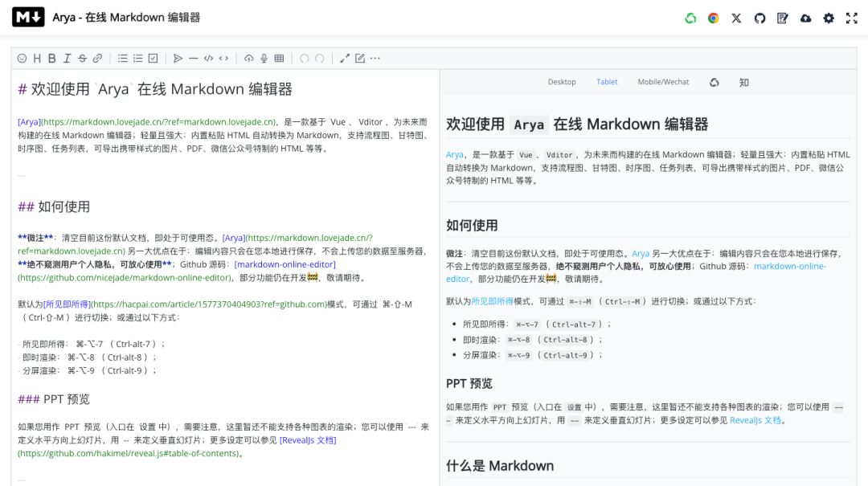Undo the last edit
Image resolution: width=868 pixels, height=486 pixels.
click(305, 58)
